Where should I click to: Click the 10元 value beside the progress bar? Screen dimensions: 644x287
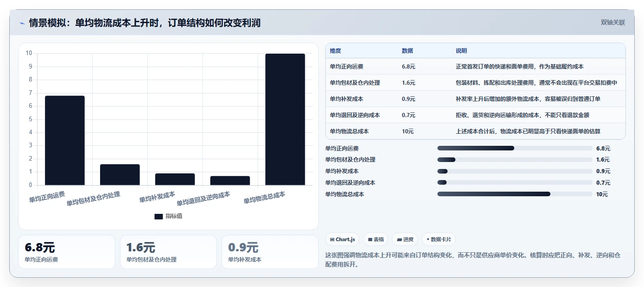click(x=602, y=194)
